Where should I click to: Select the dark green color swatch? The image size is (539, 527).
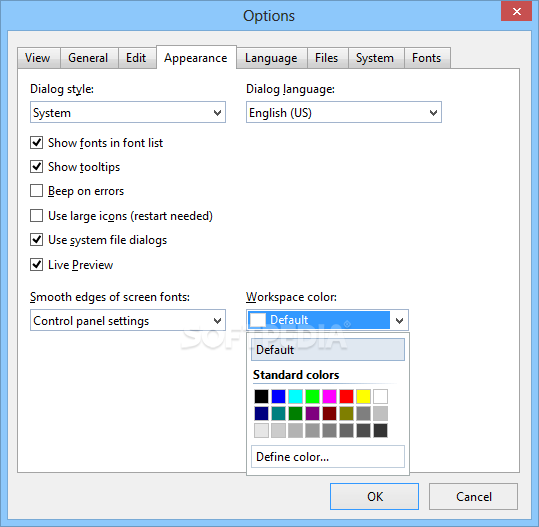[295, 414]
